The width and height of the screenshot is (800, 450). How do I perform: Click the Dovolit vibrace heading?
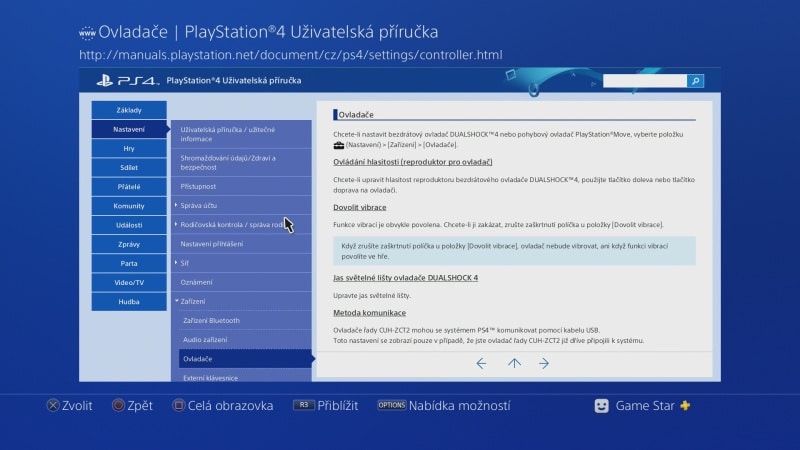coord(360,207)
